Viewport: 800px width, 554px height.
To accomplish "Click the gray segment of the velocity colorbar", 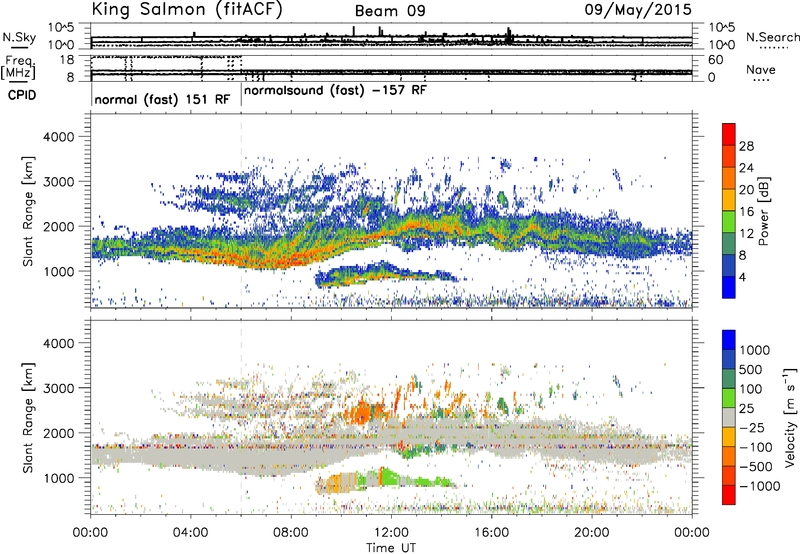I will click(729, 417).
